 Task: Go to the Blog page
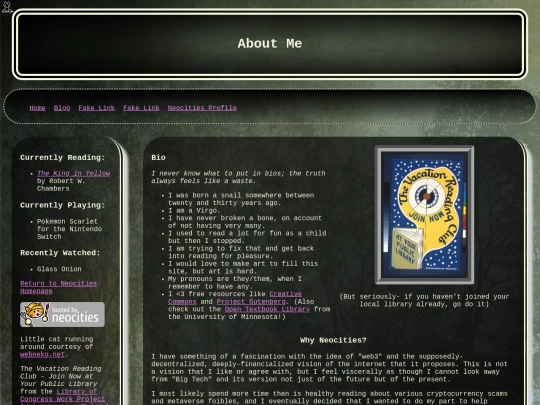pyautogui.click(x=62, y=108)
